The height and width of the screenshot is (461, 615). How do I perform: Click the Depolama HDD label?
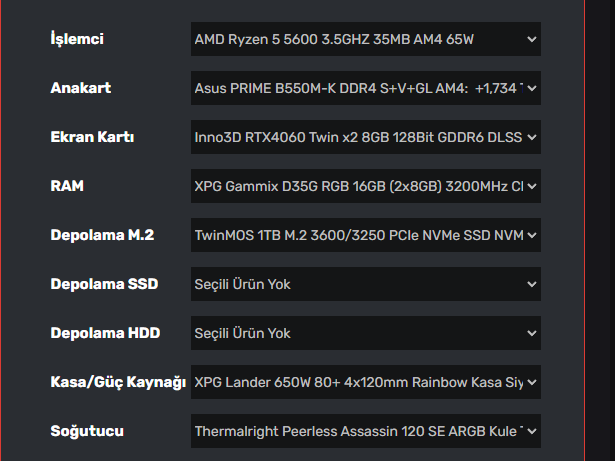click(x=105, y=333)
